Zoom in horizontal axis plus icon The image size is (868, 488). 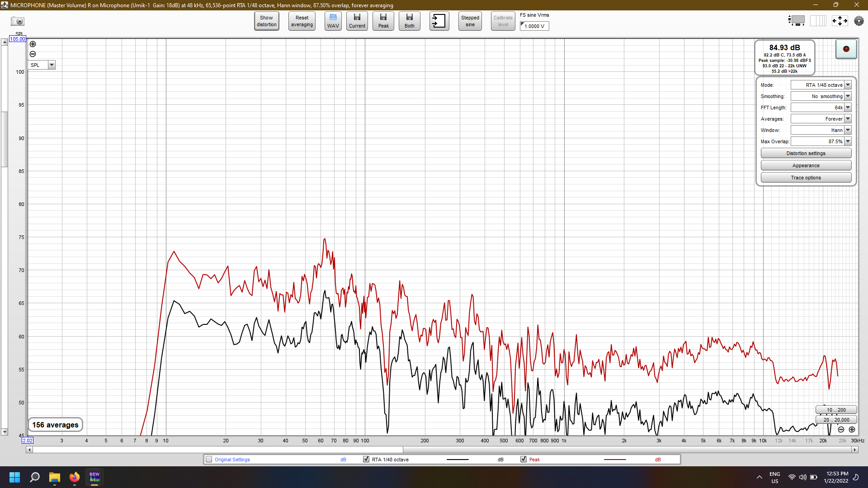point(852,430)
